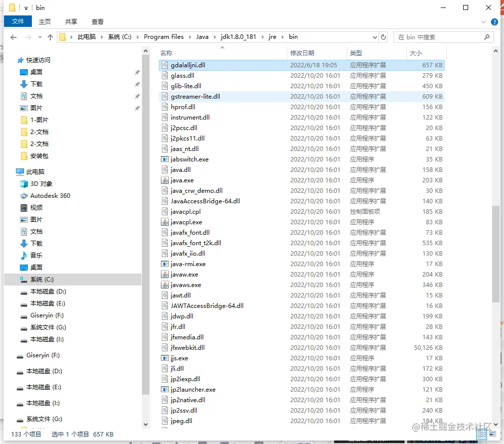504x444 pixels.
Task: Click the file list scrollbar down arrow
Action: click(496, 425)
